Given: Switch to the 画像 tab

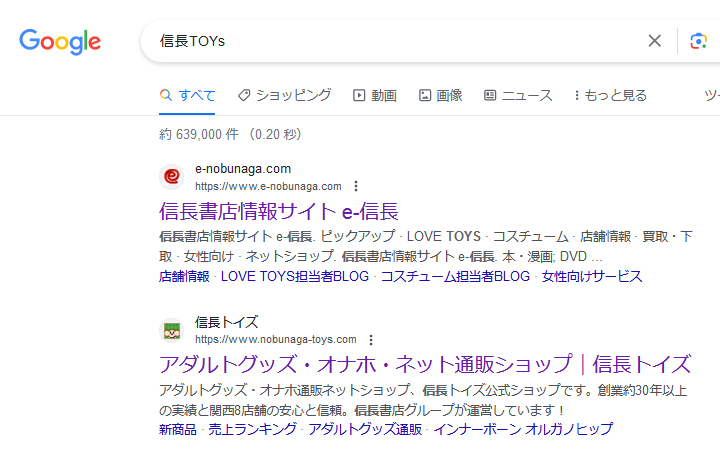Looking at the screenshot, I should (440, 95).
